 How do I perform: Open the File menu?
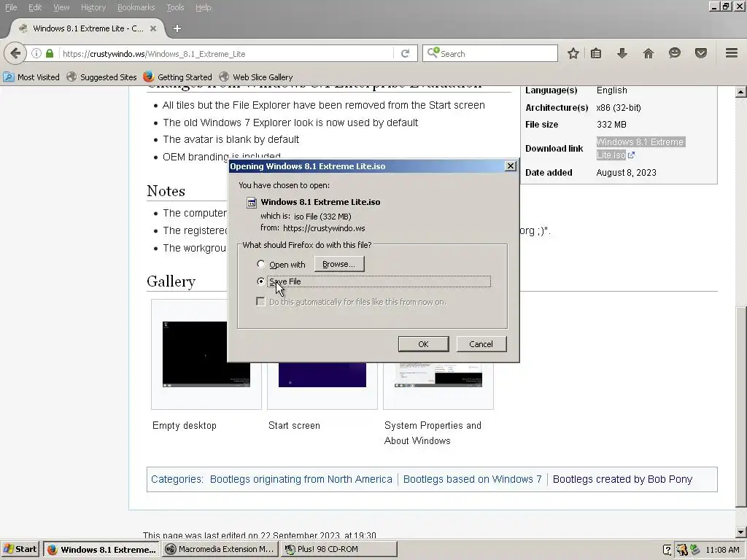point(11,7)
